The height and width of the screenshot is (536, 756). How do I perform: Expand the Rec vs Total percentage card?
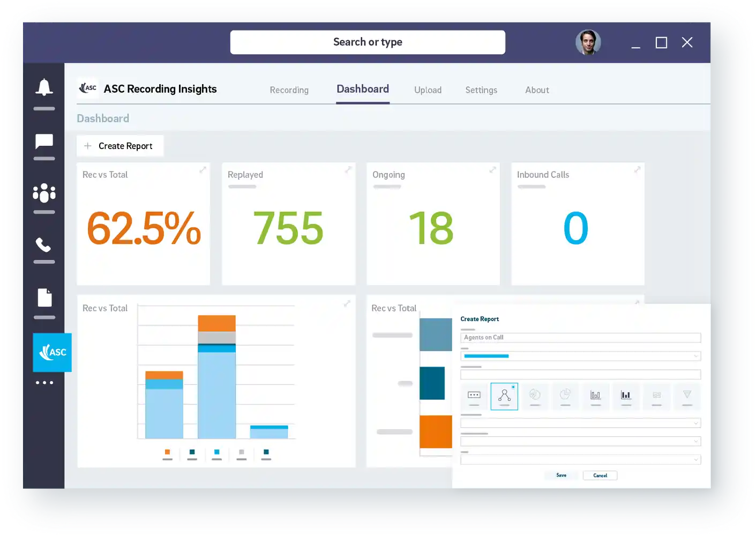point(203,170)
